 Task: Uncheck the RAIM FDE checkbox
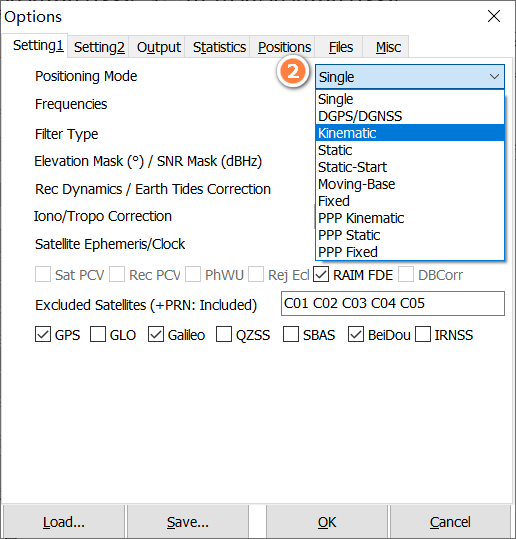click(321, 275)
